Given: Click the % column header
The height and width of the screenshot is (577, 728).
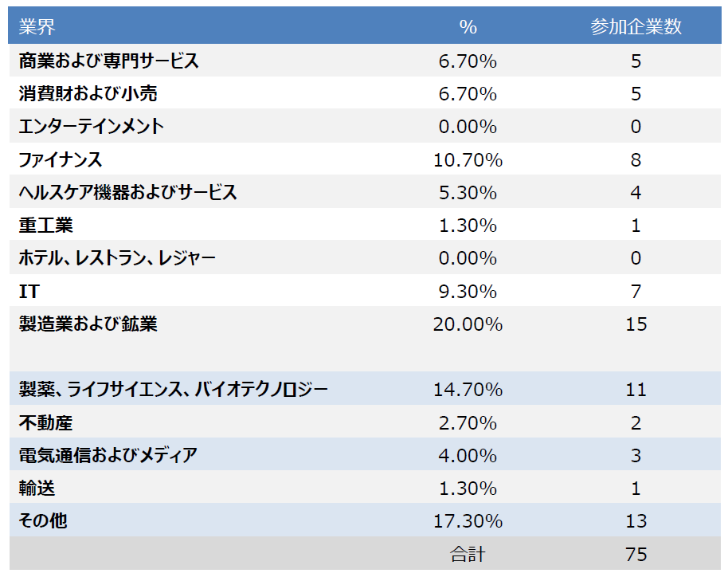Looking at the screenshot, I should [x=468, y=26].
